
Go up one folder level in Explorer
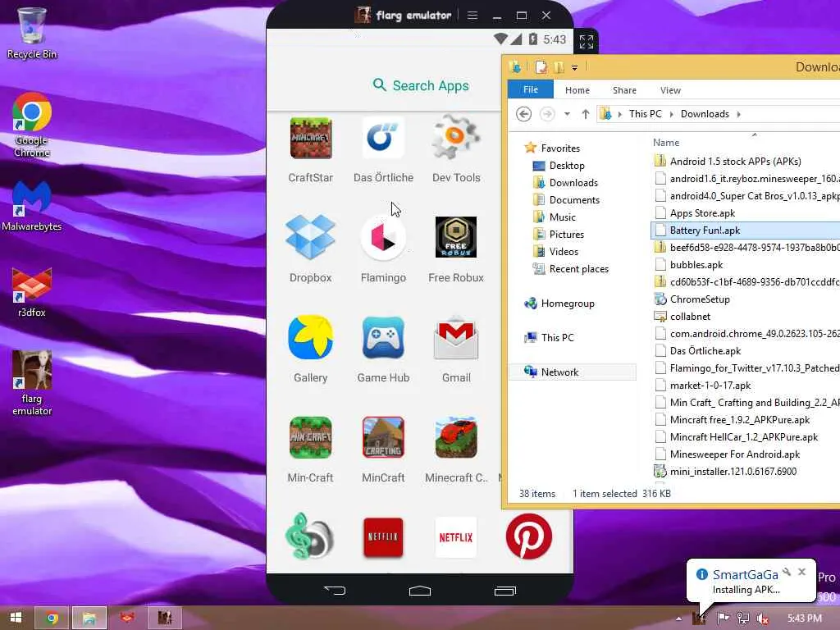[586, 113]
